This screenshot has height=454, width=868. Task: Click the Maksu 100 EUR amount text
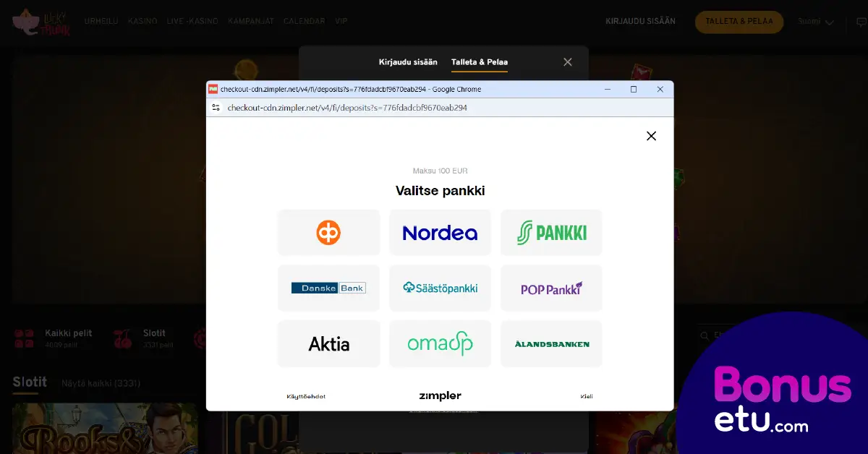click(440, 171)
